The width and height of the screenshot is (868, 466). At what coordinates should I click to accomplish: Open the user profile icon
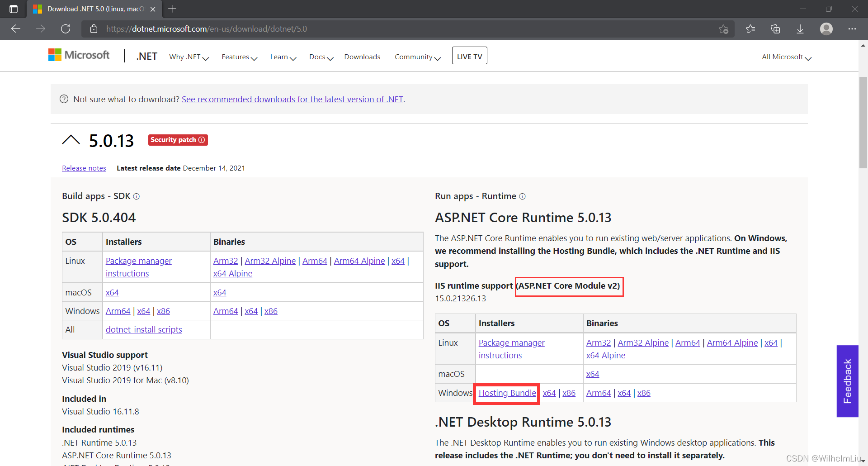pos(826,29)
